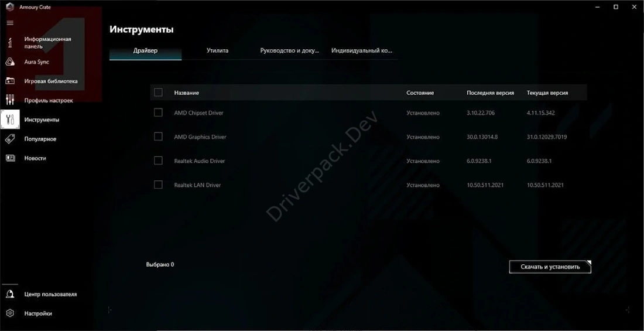The image size is (644, 331).
Task: Click the Инструменты wrench icon
Action: point(11,120)
